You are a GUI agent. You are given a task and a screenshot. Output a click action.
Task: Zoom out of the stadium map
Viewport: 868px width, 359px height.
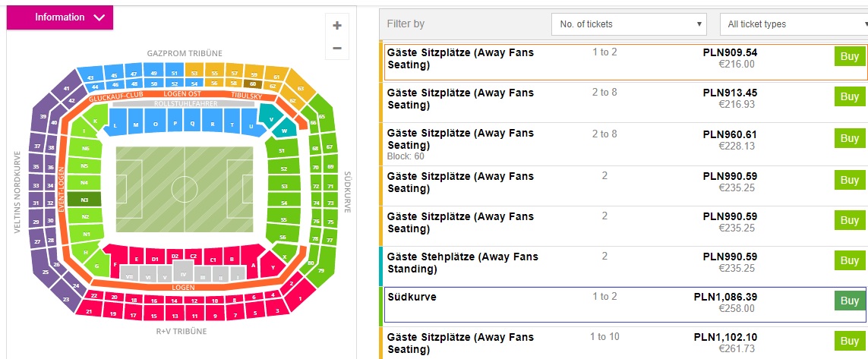pos(336,48)
